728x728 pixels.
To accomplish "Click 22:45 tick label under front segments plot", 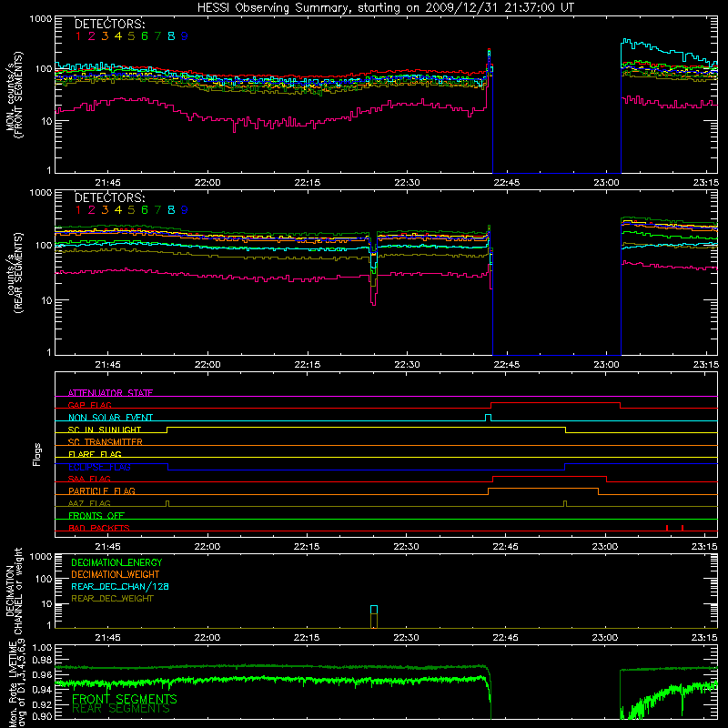I will point(507,183).
